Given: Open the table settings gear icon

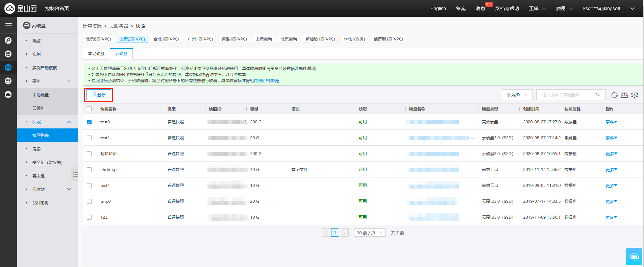Looking at the screenshot, I should click(635, 95).
